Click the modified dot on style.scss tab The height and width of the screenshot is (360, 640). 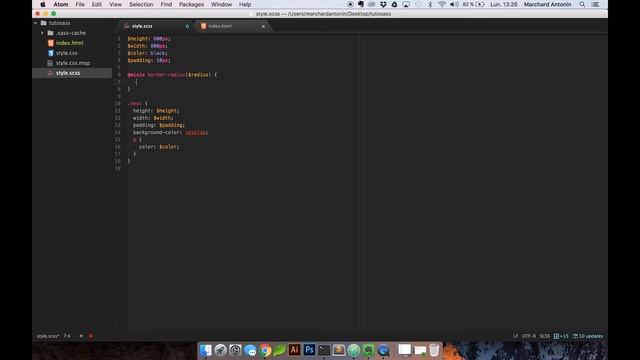187,26
